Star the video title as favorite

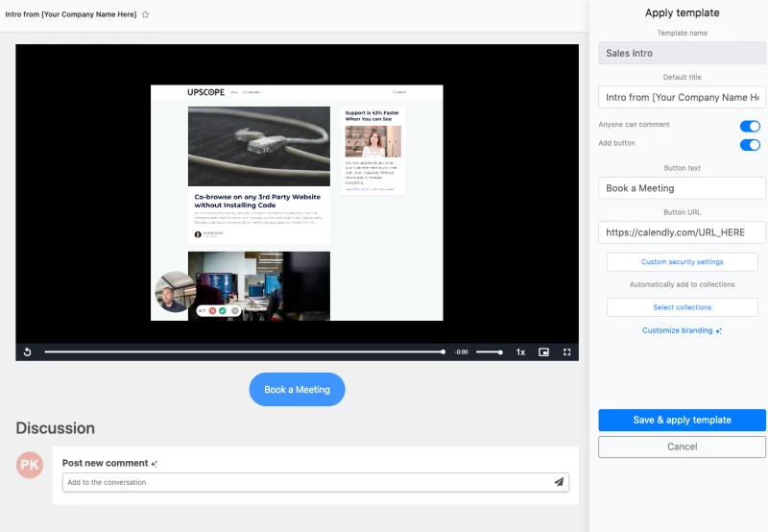(x=146, y=14)
